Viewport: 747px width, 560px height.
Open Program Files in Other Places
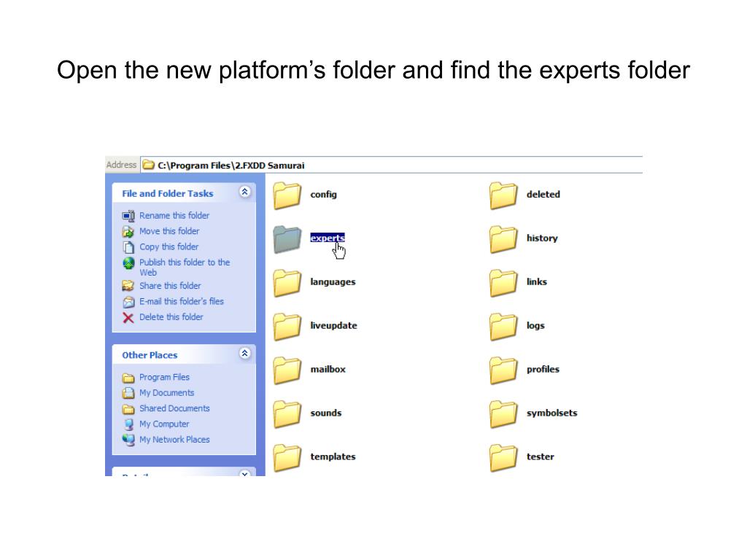(164, 377)
